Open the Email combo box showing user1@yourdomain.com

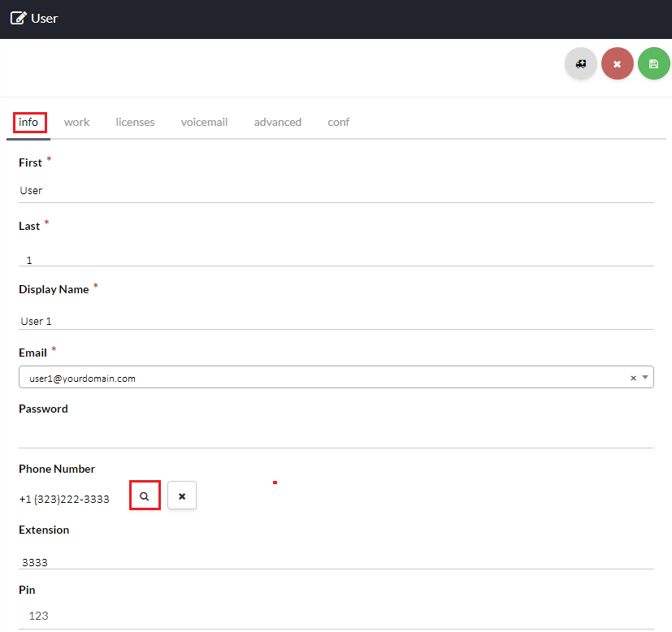pyautogui.click(x=325, y=378)
